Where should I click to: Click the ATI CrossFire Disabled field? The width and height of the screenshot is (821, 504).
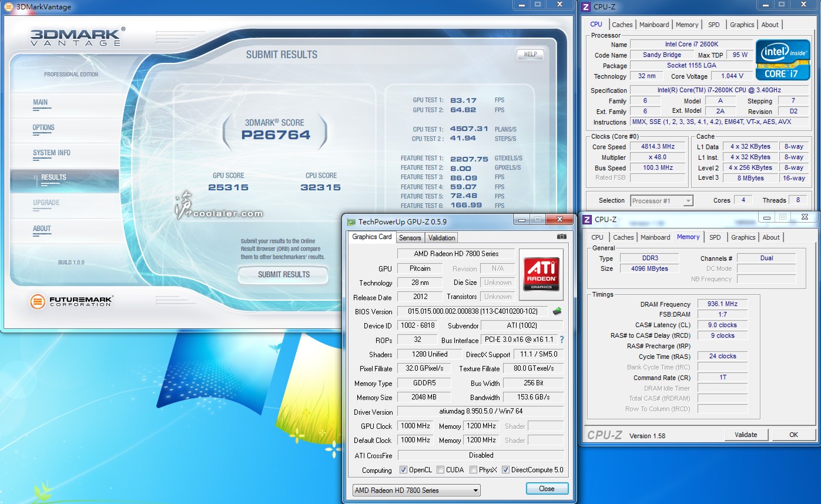point(480,455)
